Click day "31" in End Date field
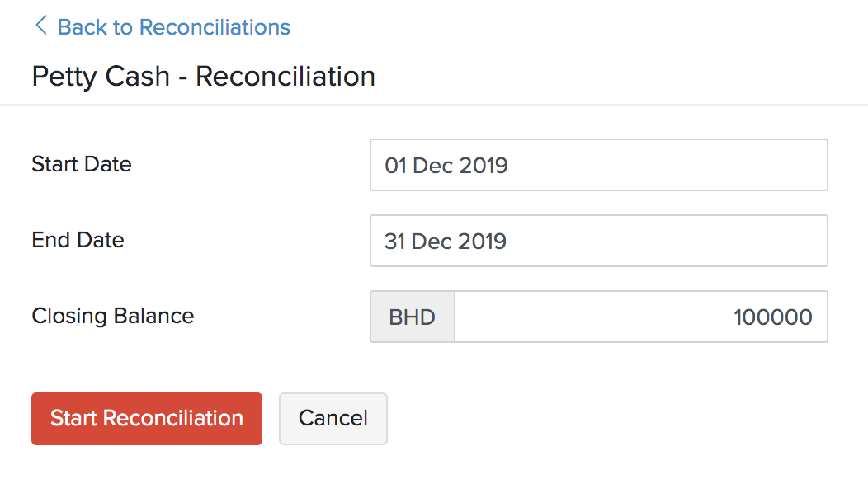Viewport: 868px width, 493px height. [395, 242]
